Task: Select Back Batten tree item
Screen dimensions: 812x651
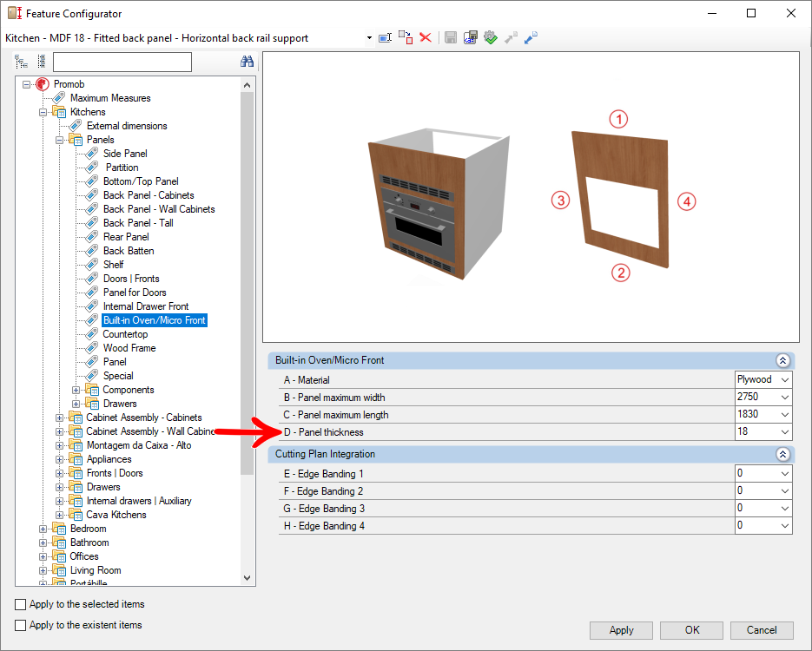Action: click(129, 251)
